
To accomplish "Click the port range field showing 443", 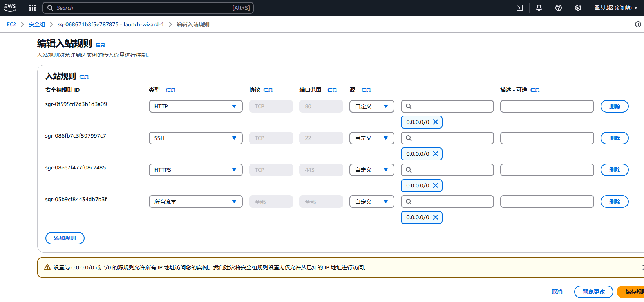I will click(x=321, y=170).
